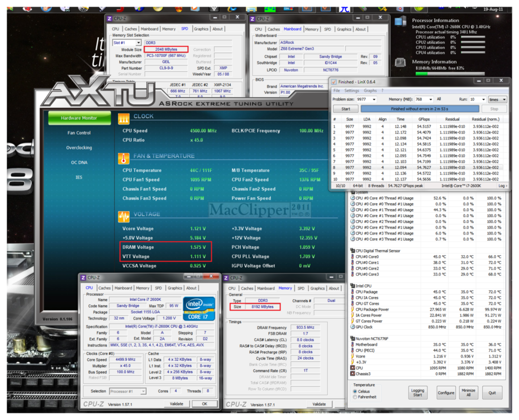
Task: Click the Intel CPU group chip icon
Action: pos(353,286)
